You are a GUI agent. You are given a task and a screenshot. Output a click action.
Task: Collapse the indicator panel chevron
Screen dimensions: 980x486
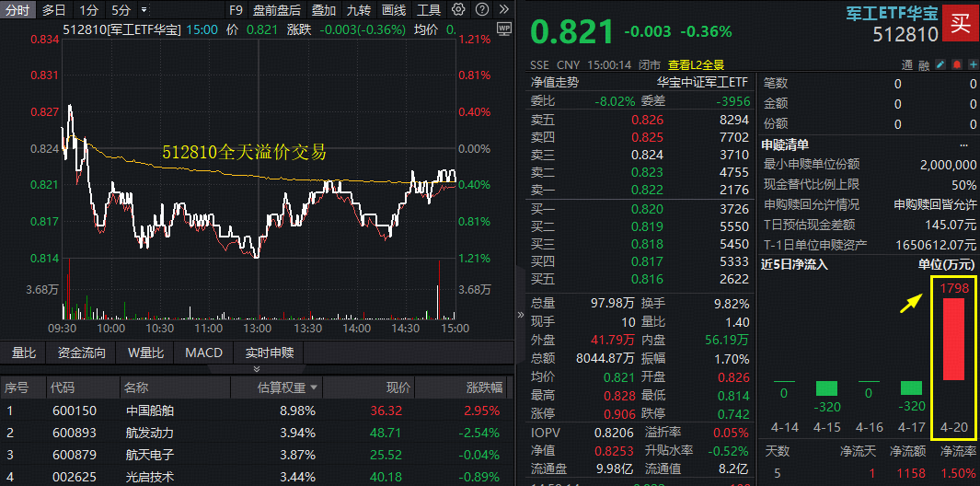pos(257,369)
